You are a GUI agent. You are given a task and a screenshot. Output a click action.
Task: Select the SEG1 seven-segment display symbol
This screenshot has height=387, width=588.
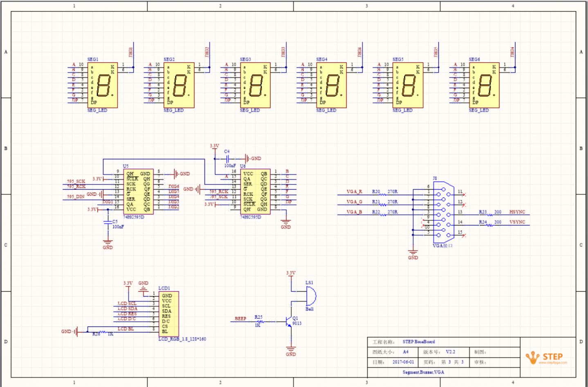click(x=103, y=85)
